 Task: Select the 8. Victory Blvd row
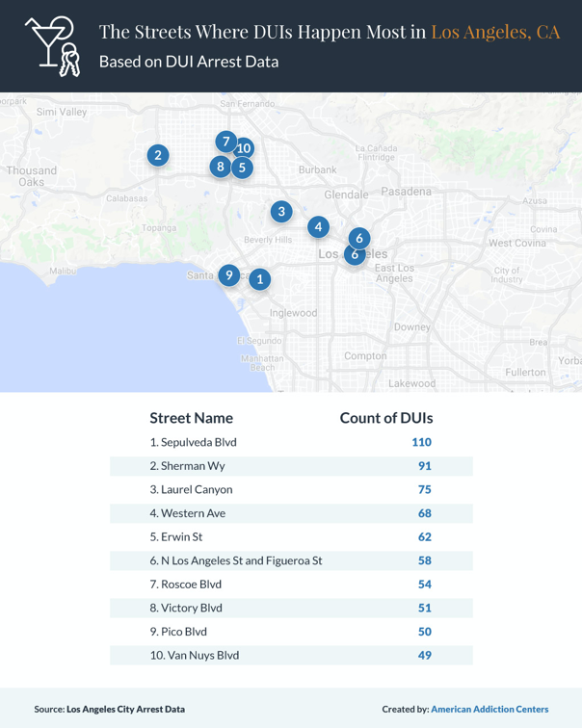pyautogui.click(x=291, y=608)
